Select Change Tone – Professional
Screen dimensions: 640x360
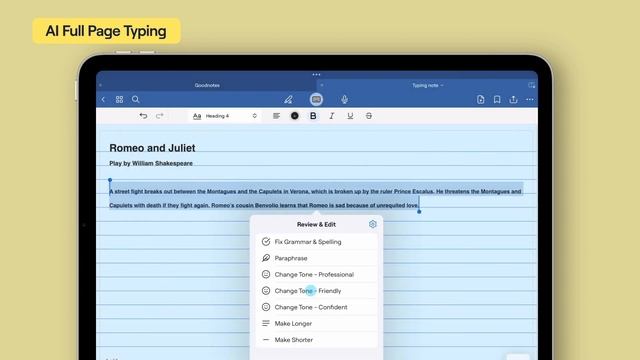(x=316, y=274)
